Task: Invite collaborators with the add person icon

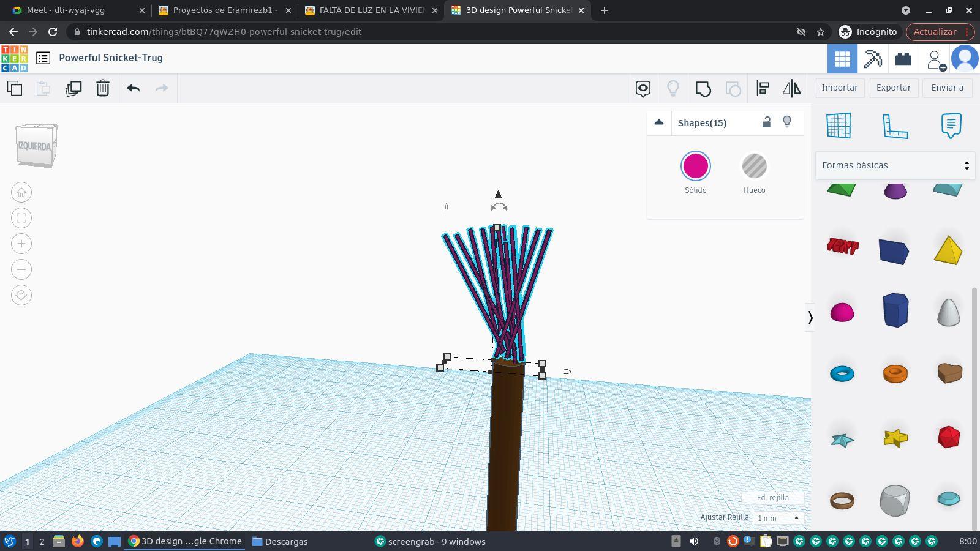Action: coord(936,59)
